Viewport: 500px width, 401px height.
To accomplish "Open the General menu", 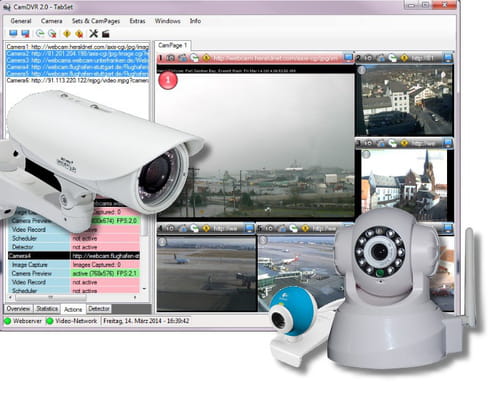I will [x=21, y=21].
